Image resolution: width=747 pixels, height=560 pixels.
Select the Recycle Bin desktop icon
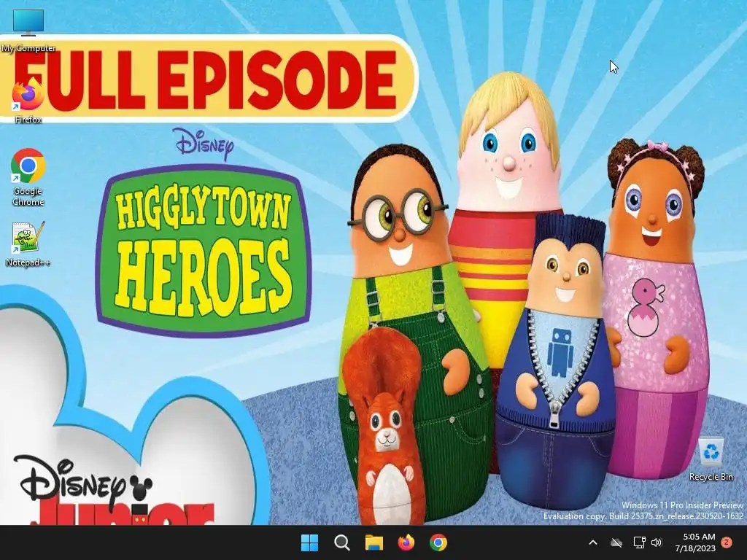[x=711, y=459]
